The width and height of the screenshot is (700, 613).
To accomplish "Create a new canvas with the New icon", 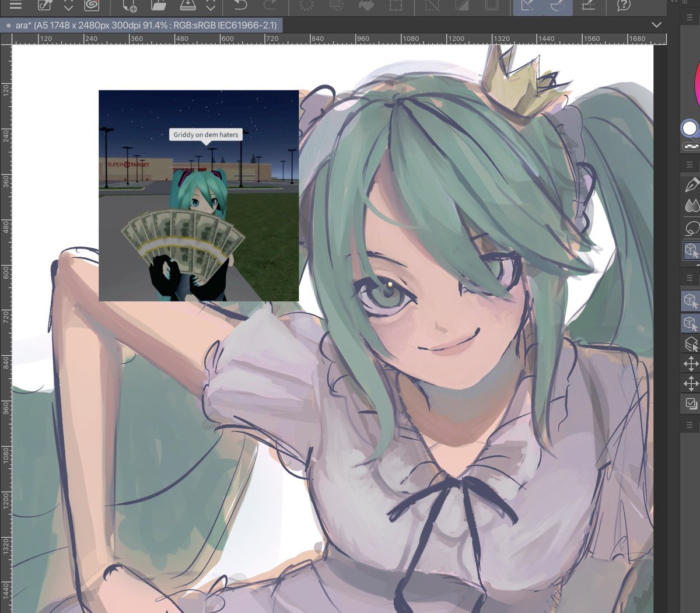I will [129, 5].
